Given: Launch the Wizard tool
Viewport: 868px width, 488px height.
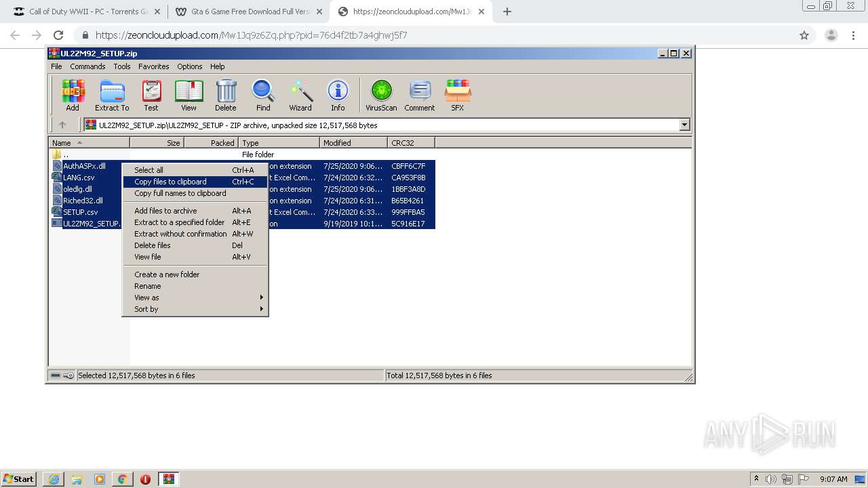Looking at the screenshot, I should coord(300,95).
